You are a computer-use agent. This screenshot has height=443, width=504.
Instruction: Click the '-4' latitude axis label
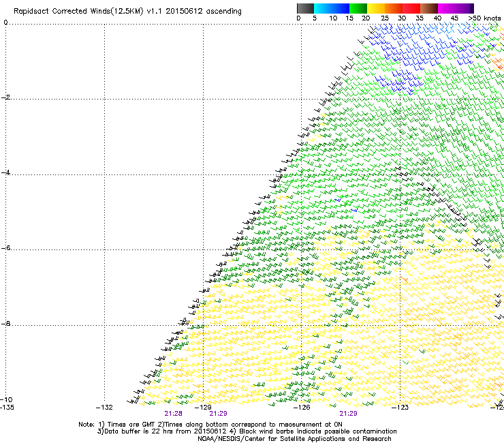click(x=5, y=172)
